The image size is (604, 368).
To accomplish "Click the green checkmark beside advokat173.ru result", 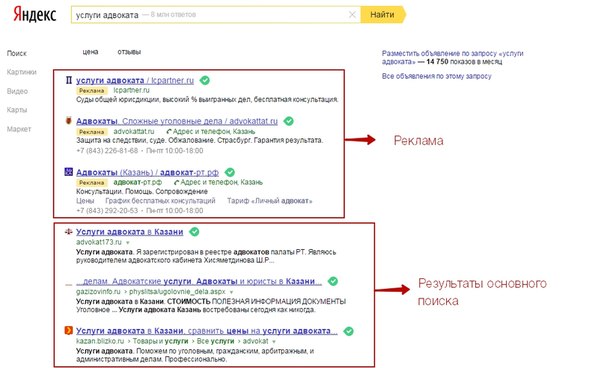I will pyautogui.click(x=194, y=232).
